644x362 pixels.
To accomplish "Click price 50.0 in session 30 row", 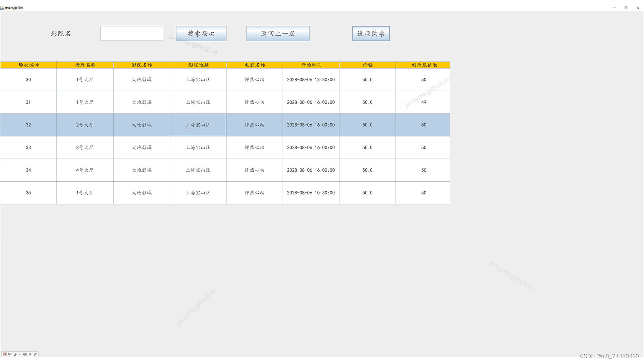I will point(367,80).
